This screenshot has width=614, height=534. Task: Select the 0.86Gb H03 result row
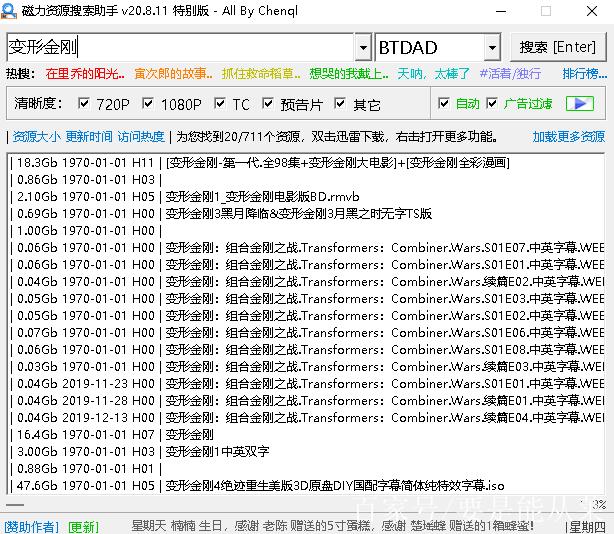click(305, 180)
